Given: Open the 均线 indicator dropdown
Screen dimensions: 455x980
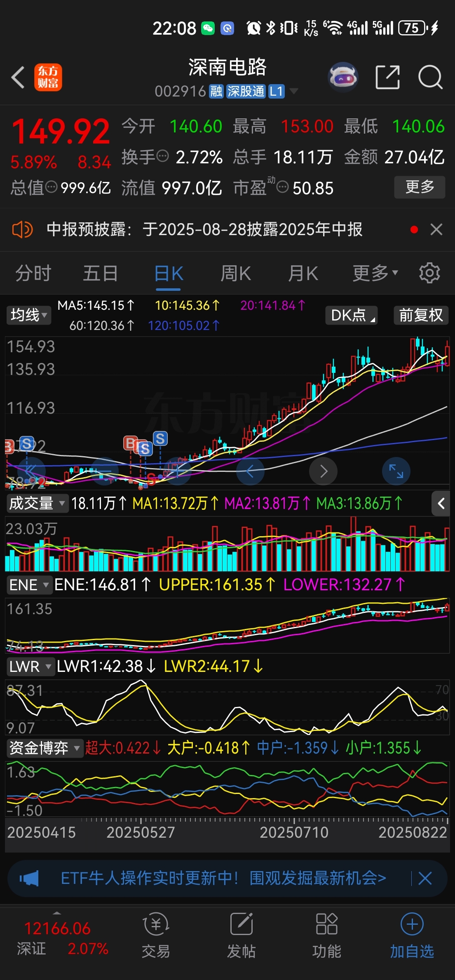Looking at the screenshot, I should [x=28, y=315].
